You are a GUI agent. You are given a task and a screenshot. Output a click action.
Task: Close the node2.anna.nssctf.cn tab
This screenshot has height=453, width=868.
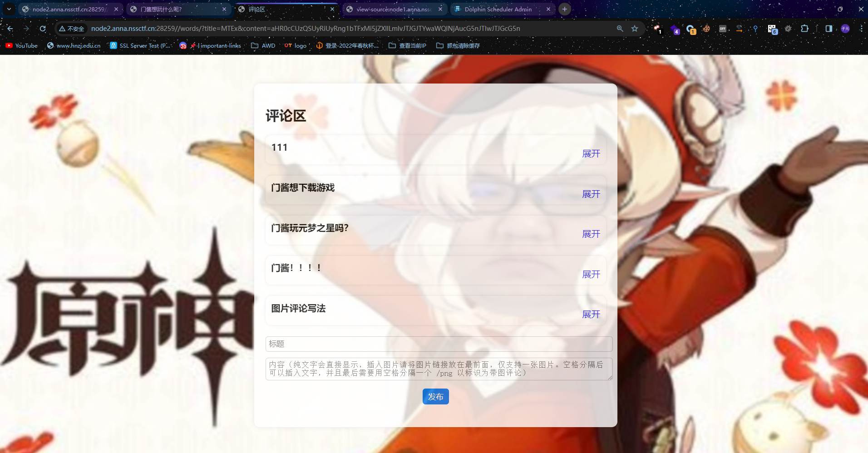tap(116, 9)
